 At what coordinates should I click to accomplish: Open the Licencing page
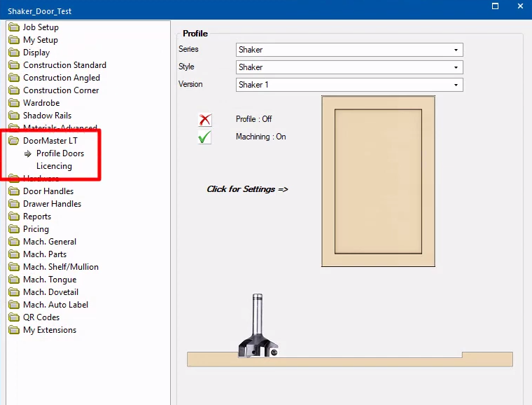[55, 166]
